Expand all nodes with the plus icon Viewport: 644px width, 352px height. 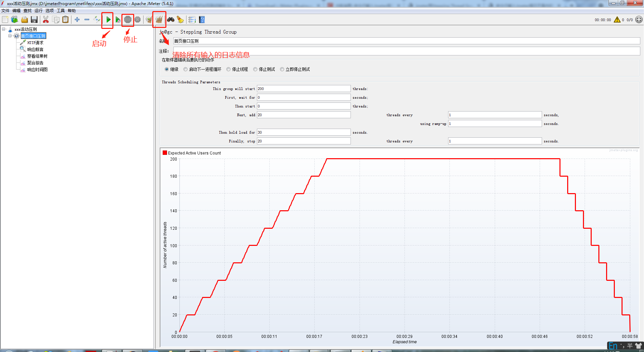[x=77, y=19]
